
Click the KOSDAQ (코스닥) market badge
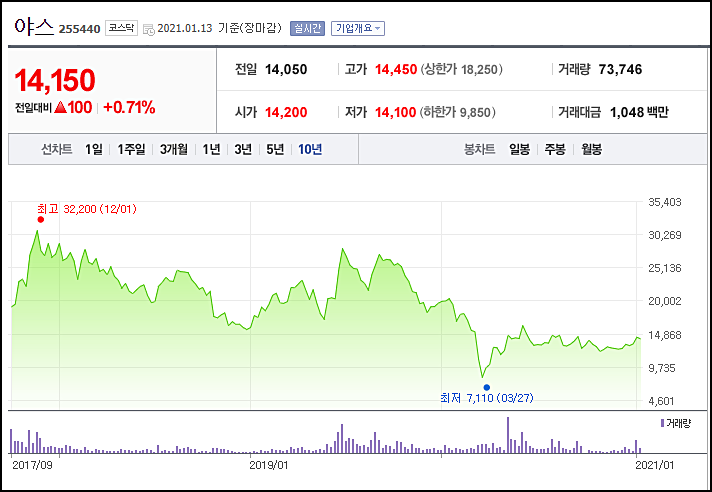point(122,28)
